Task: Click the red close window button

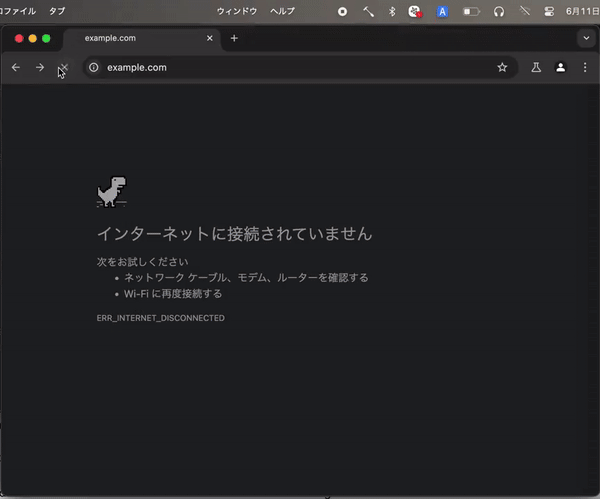Action: [19, 38]
